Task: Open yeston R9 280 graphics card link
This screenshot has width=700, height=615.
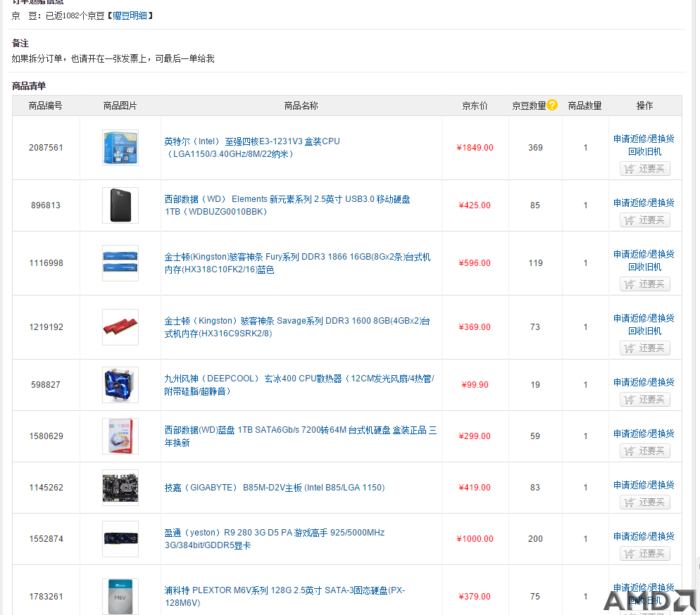Action: click(274, 539)
